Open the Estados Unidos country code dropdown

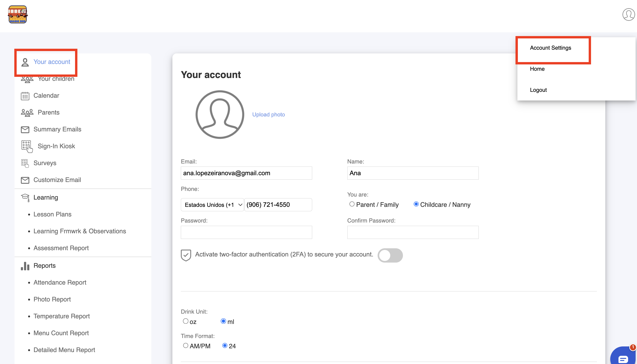(212, 205)
